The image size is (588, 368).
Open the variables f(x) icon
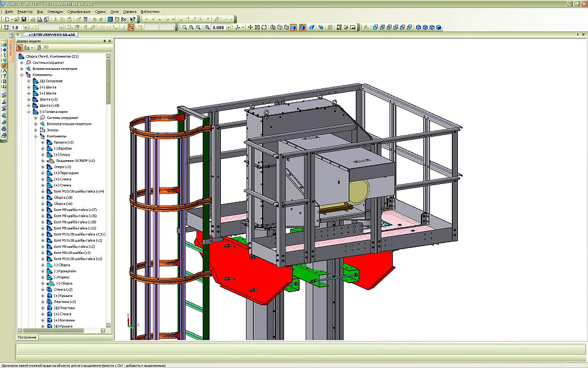(x=123, y=20)
